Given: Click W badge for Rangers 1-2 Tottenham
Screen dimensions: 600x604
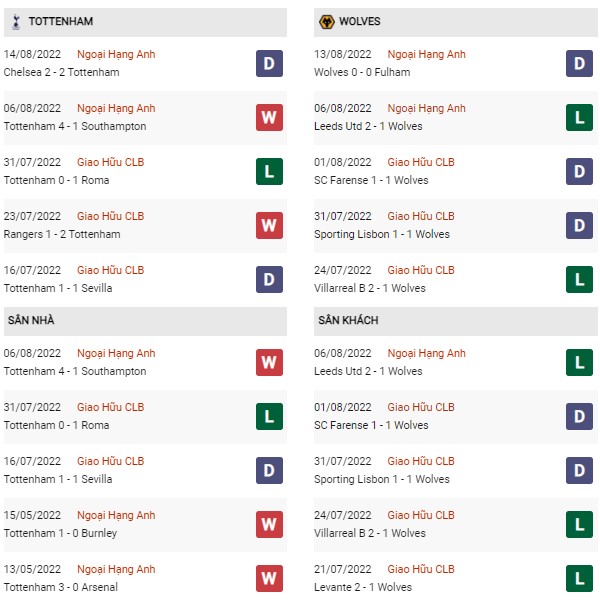Looking at the screenshot, I should click(269, 225).
